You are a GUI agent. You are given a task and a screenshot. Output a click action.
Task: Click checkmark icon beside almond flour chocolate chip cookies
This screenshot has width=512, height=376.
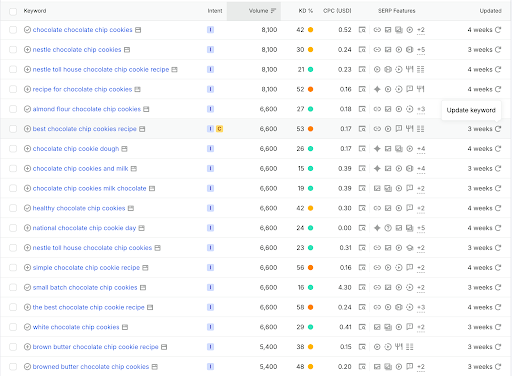click(27, 109)
